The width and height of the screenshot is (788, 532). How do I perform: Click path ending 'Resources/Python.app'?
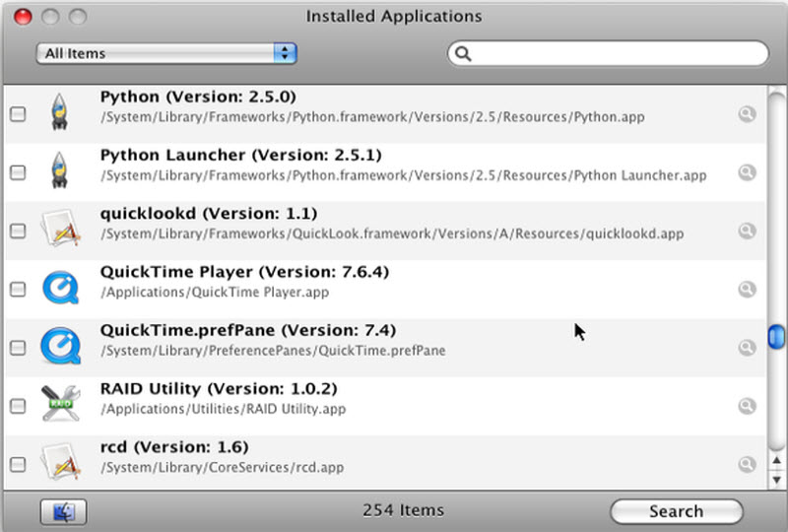coord(373,117)
